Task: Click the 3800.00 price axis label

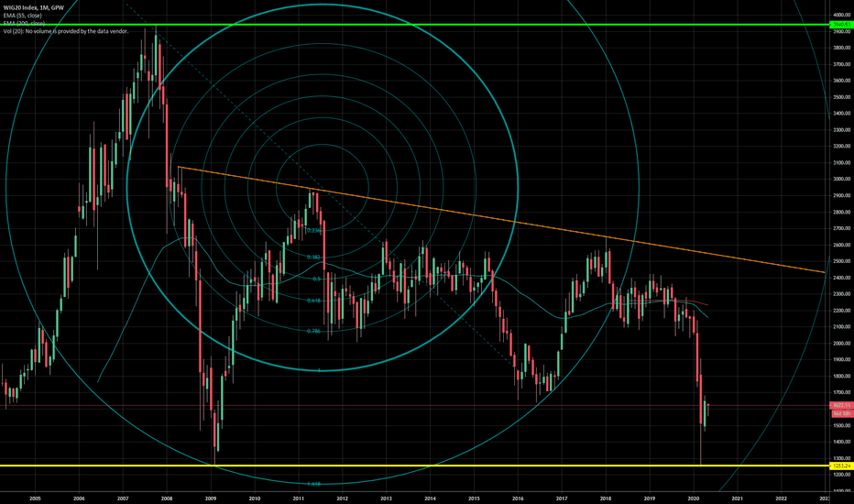Action: pos(841,48)
